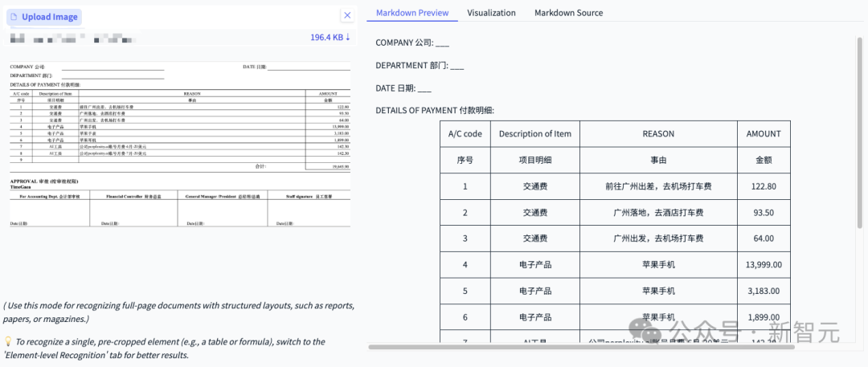Click the download arrow beside 196.4 KB

pos(348,38)
